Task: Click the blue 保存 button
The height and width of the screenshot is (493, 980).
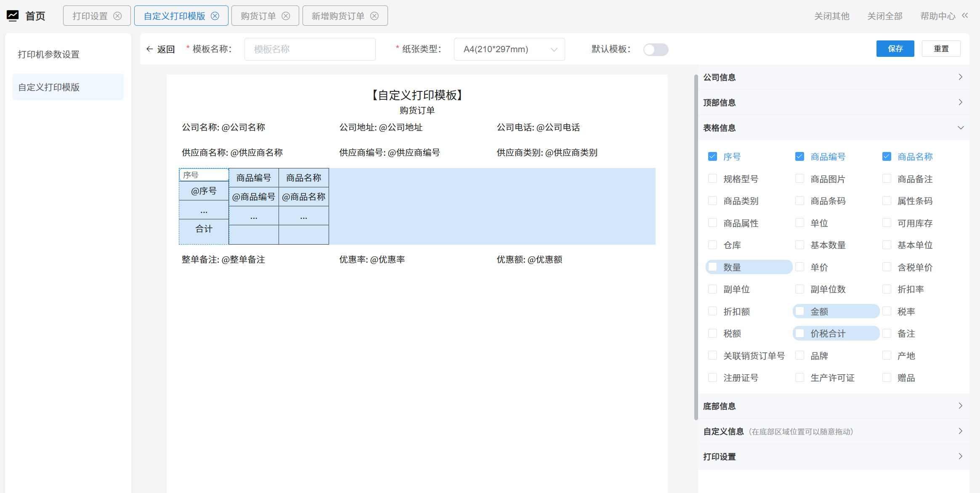Action: point(895,49)
